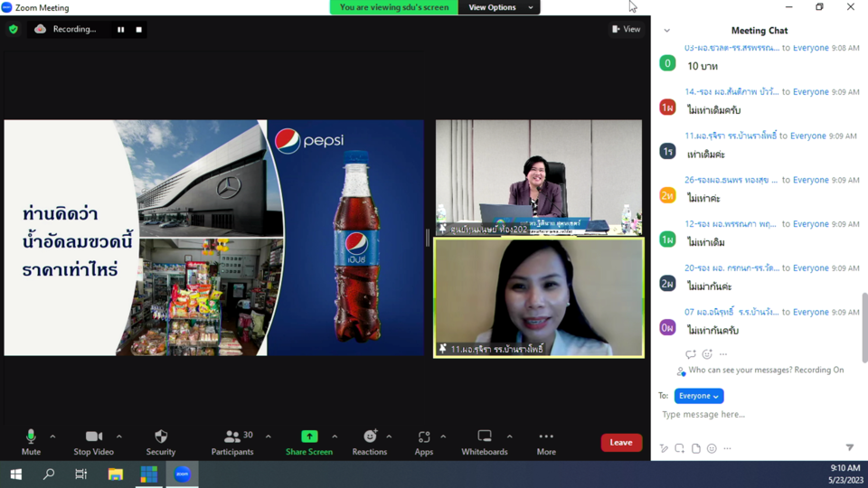Click the chat attach file icon
This screenshot has height=488, width=868.
click(696, 448)
